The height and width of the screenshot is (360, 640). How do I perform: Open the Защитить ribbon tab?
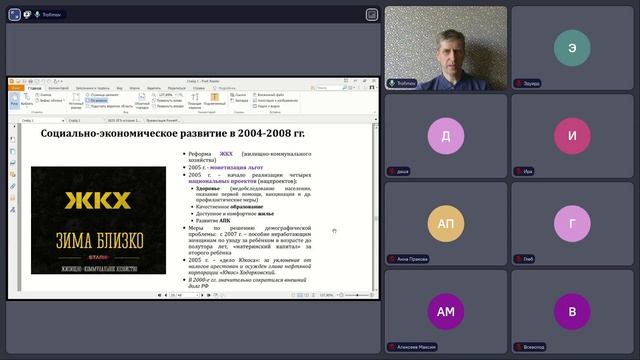154,88
